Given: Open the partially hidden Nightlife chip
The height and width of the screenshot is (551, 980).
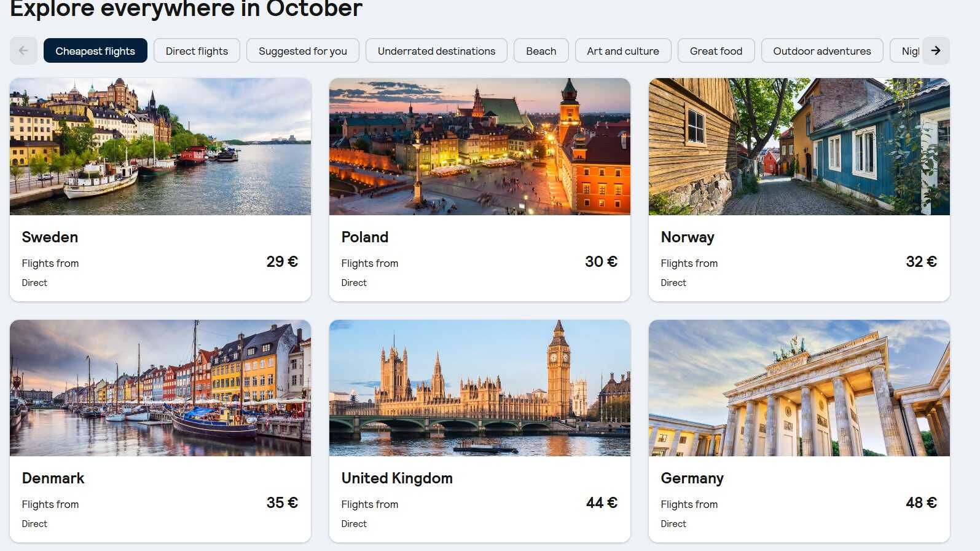Looking at the screenshot, I should (907, 51).
